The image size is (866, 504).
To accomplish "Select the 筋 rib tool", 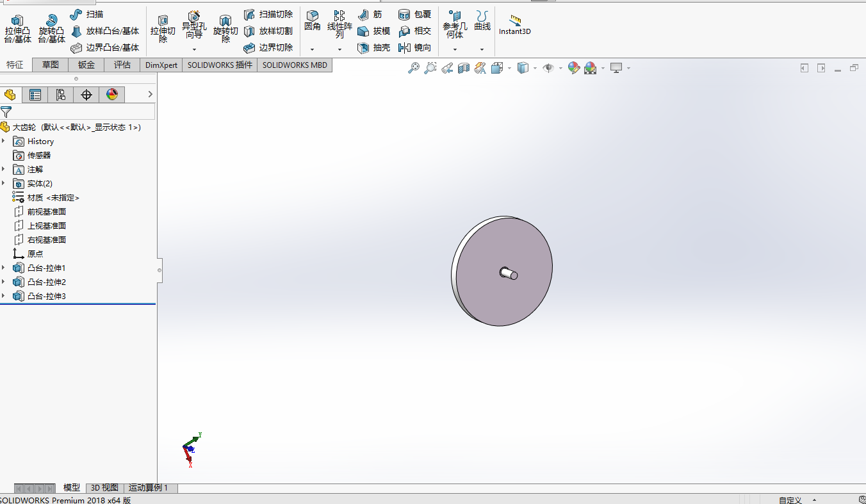I will 370,14.
